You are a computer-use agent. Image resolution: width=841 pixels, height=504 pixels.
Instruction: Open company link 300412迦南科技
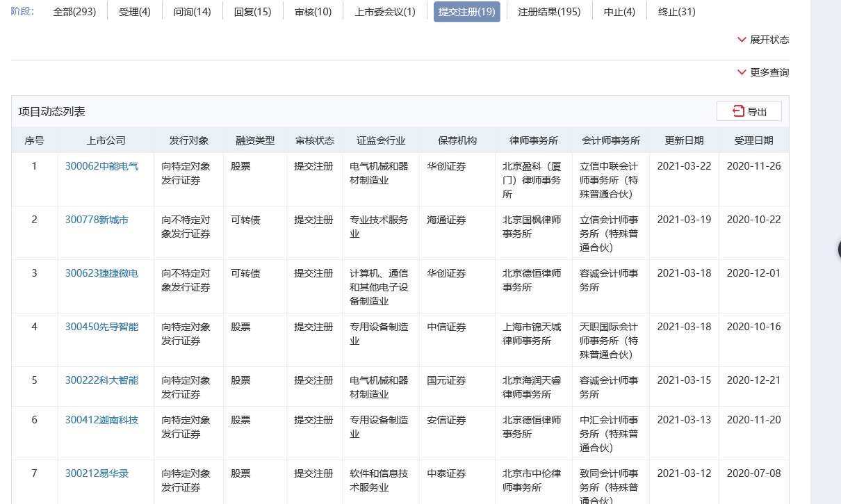tap(101, 420)
